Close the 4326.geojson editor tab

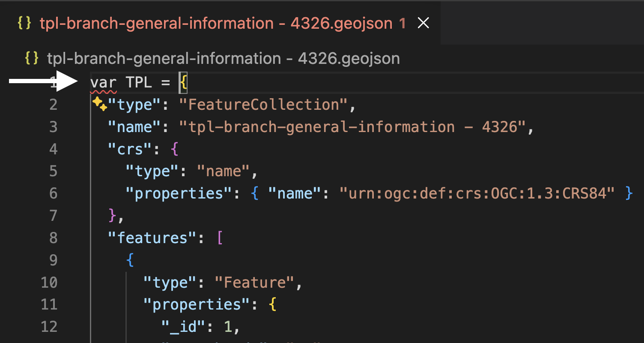point(423,23)
